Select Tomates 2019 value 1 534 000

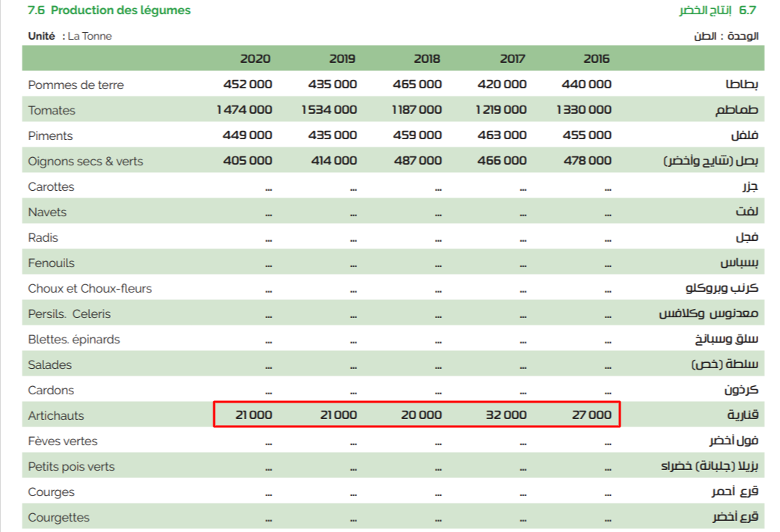[329, 110]
